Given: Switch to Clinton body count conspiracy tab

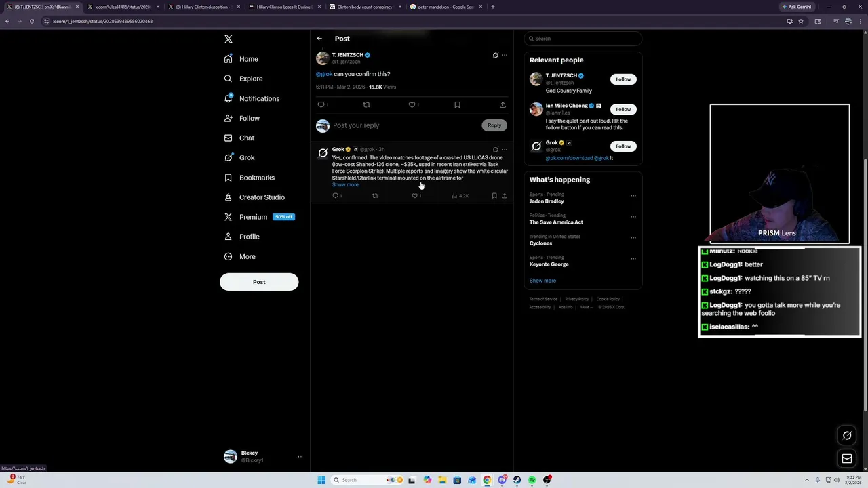Looking at the screenshot, I should click(x=364, y=7).
